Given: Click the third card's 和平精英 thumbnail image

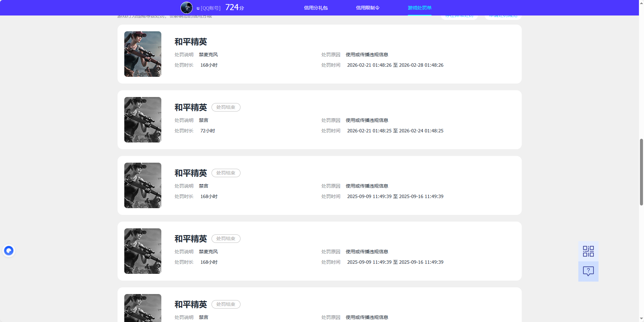Looking at the screenshot, I should coord(142,185).
